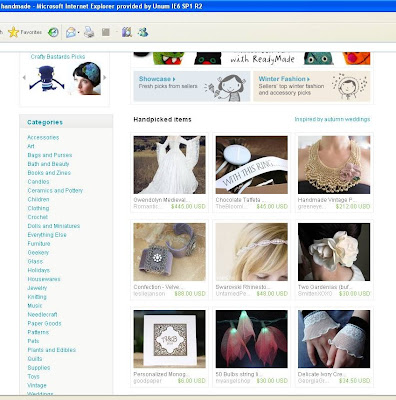This screenshot has height=400, width=396.
Task: Open the Showcase banner
Action: (x=192, y=86)
